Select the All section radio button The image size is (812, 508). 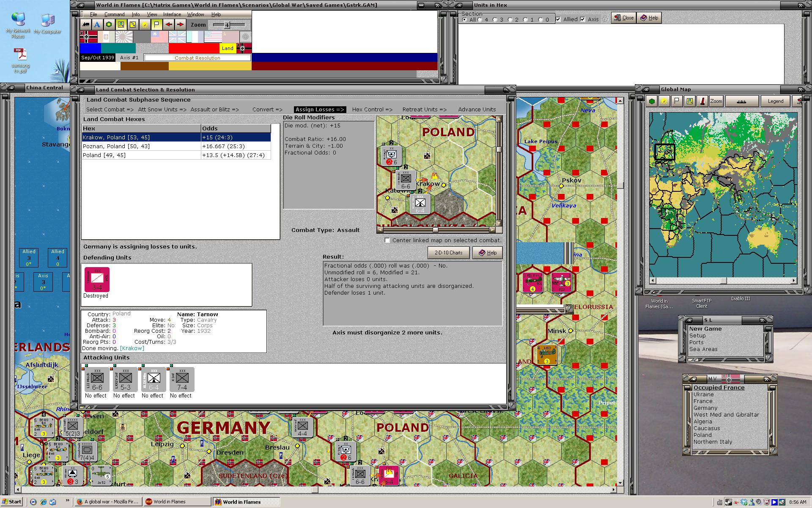click(464, 19)
